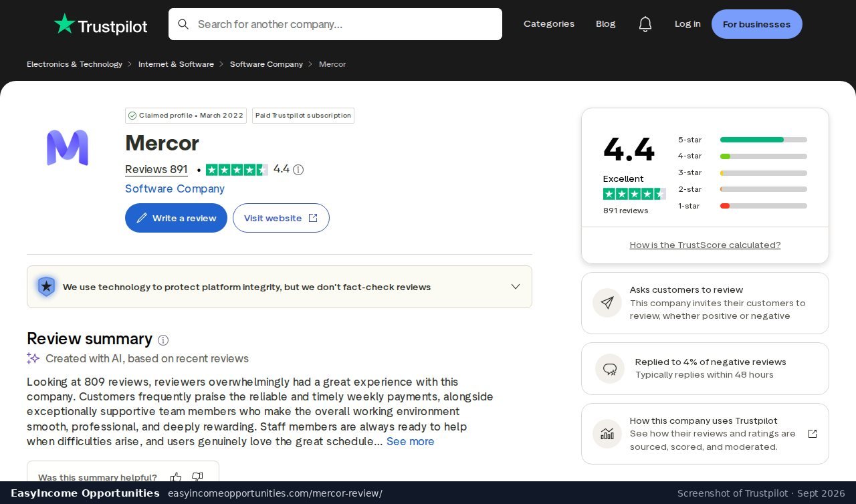Open the Reviews 891 link
856x504 pixels.
click(x=156, y=170)
